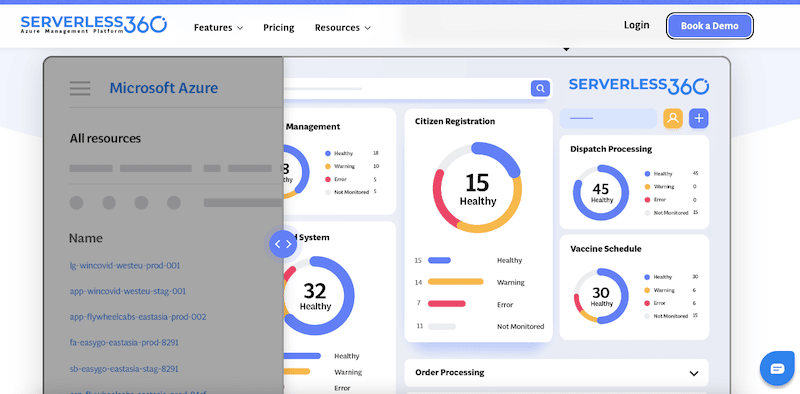Click the All resources heading
The width and height of the screenshot is (800, 394).
(x=105, y=138)
